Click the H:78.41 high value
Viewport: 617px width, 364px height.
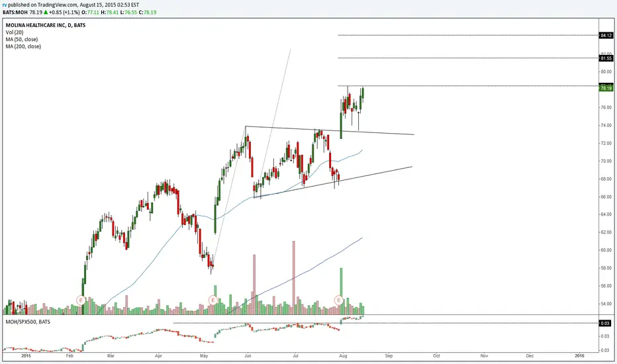click(109, 12)
